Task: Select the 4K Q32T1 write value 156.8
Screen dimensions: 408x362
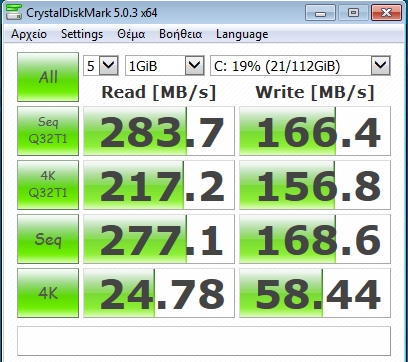Action: tap(315, 185)
